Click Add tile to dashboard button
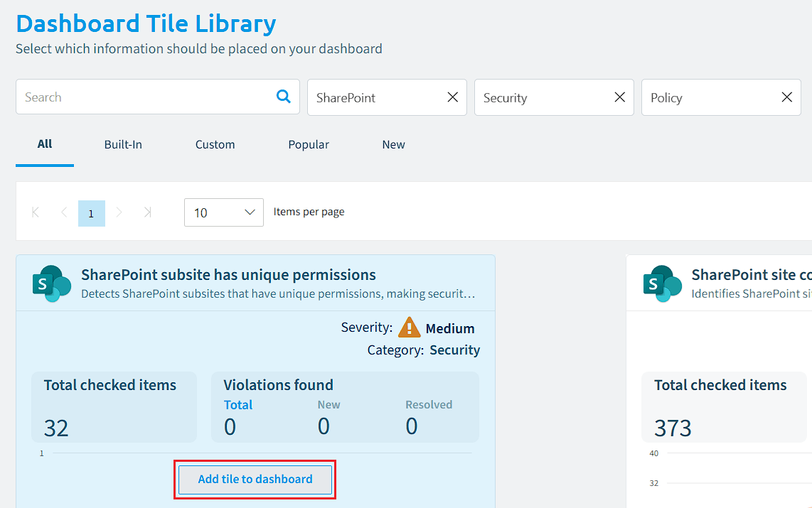 255,480
